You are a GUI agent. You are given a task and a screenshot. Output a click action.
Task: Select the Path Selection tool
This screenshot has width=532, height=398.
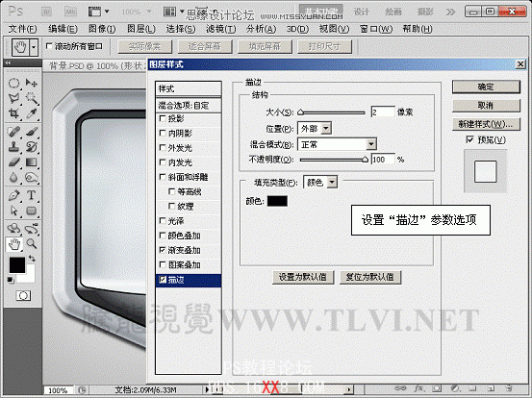click(x=13, y=211)
